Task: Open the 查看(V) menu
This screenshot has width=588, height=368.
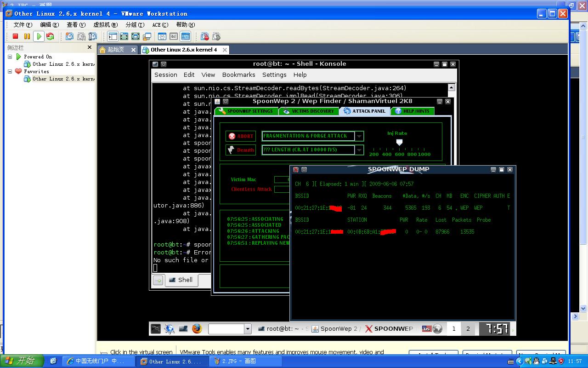Action: click(76, 25)
